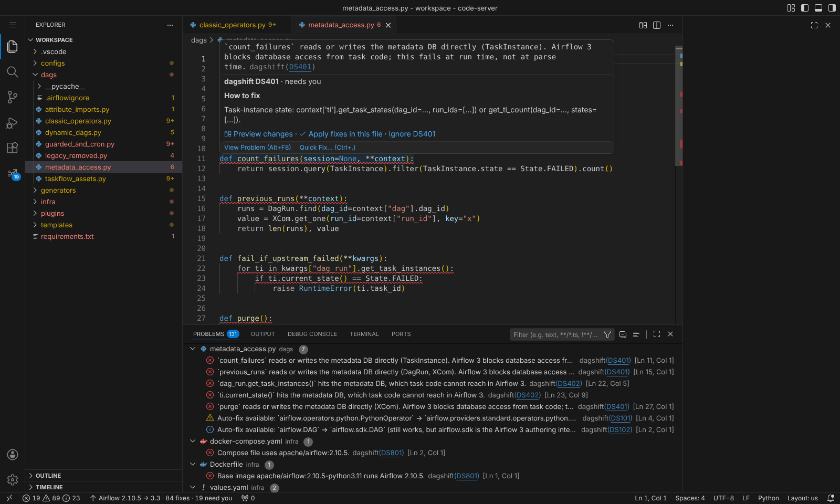
Task: Click the open changes icon in editor toolbar
Action: [643, 25]
